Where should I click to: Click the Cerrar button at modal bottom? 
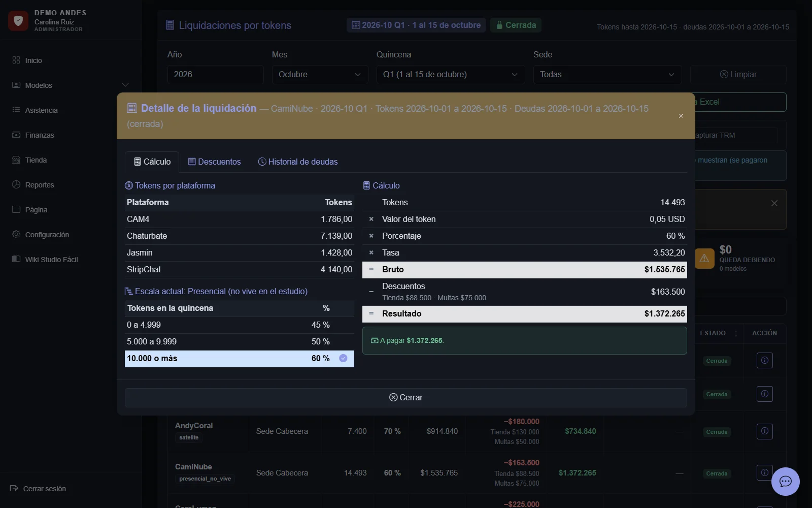click(x=406, y=397)
